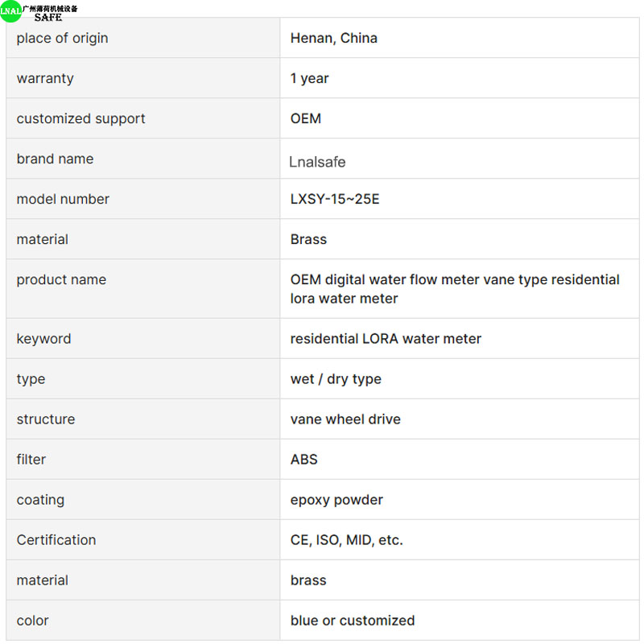Click the 'place of origin' label
Image resolution: width=644 pixels, height=644 pixels.
(x=63, y=38)
